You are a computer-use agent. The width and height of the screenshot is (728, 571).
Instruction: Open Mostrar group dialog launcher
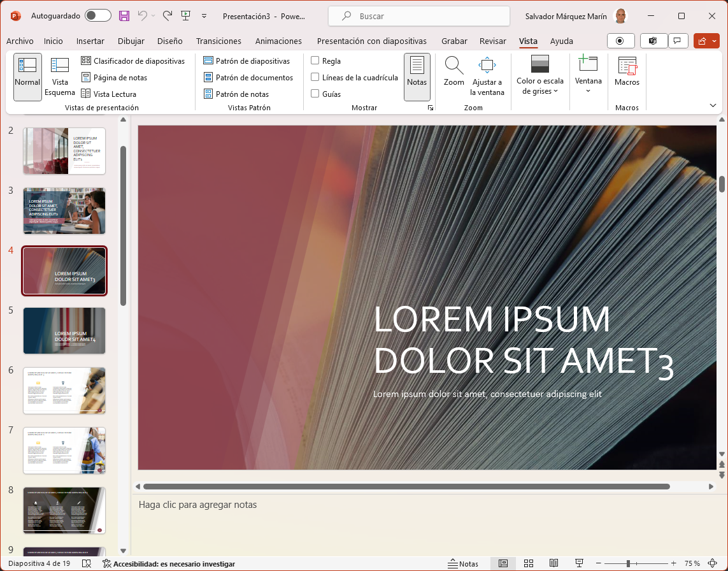click(x=431, y=108)
